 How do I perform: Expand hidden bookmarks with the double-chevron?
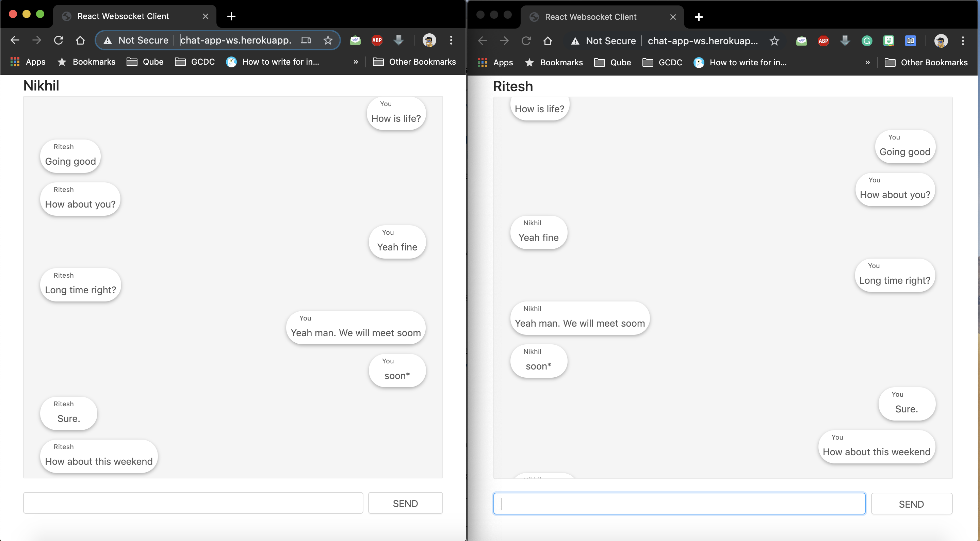pos(355,62)
